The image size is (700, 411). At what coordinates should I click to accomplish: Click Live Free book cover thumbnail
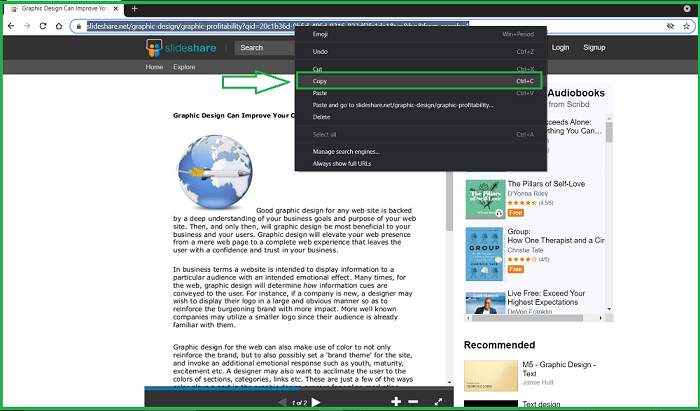coord(485,303)
